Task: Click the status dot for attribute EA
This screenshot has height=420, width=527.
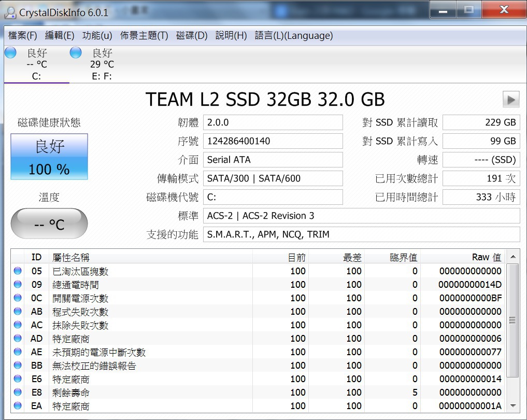Action: [18, 405]
